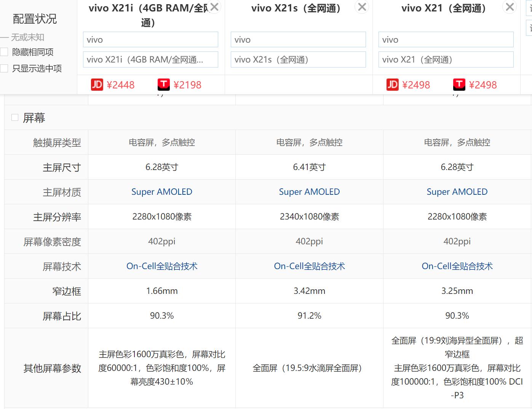Click On-Cell全贴合技术 link under vivo X21
Viewport: 532px width, 409px height.
pos(456,266)
